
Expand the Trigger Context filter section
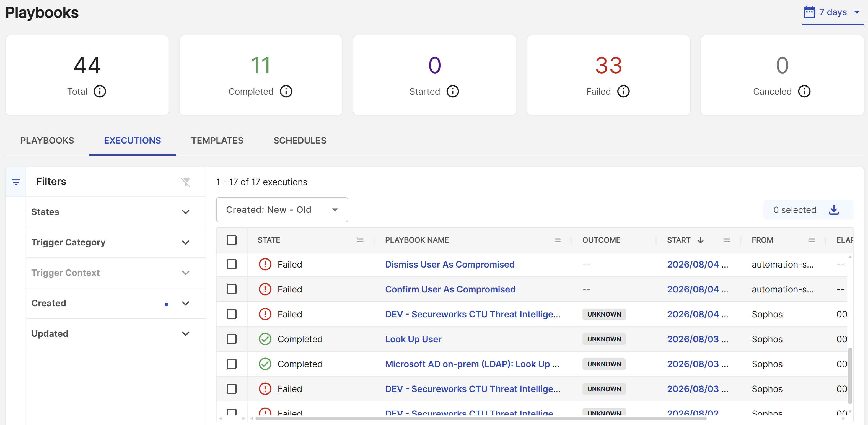tap(116, 273)
